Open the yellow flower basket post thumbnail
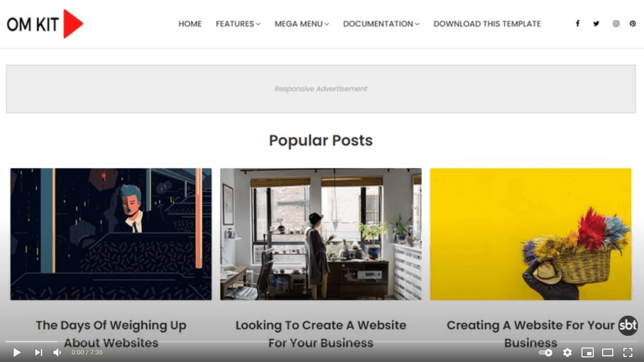The height and width of the screenshot is (362, 644). pyautogui.click(x=531, y=234)
